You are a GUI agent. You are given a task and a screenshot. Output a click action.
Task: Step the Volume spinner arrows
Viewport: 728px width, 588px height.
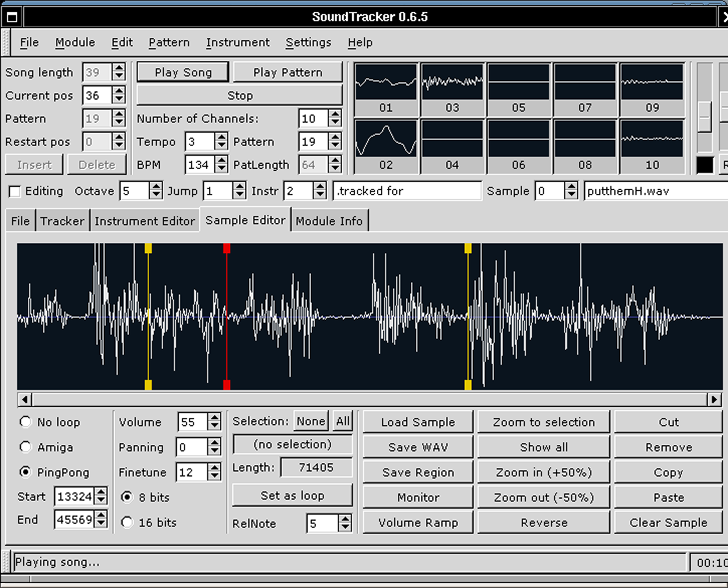pyautogui.click(x=214, y=422)
